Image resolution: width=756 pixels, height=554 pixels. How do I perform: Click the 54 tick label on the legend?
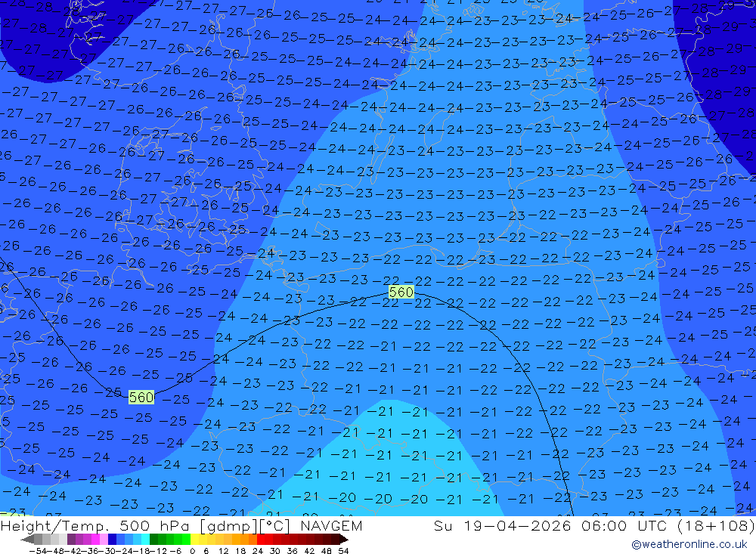point(343,551)
